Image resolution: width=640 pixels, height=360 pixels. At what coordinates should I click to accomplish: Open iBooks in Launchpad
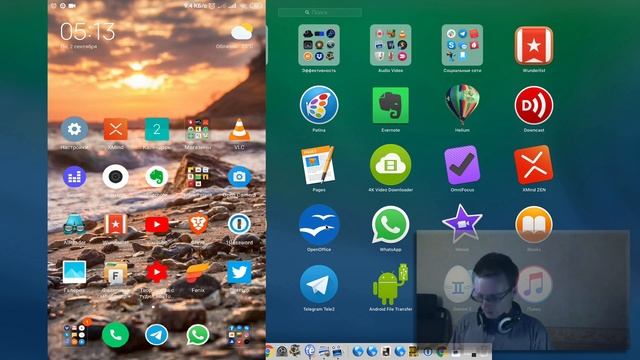tap(533, 225)
